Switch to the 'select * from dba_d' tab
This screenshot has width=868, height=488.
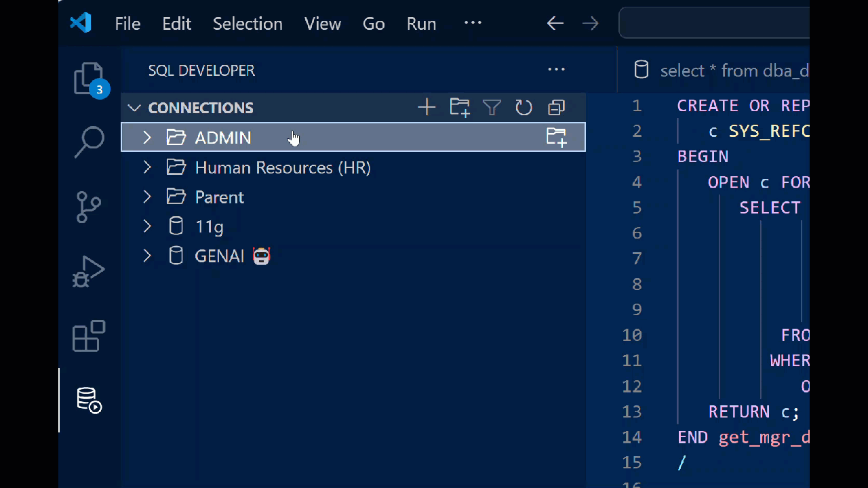coord(714,70)
